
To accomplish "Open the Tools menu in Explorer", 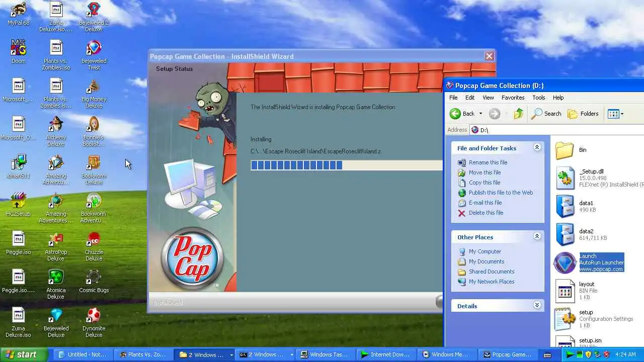I will (x=539, y=98).
